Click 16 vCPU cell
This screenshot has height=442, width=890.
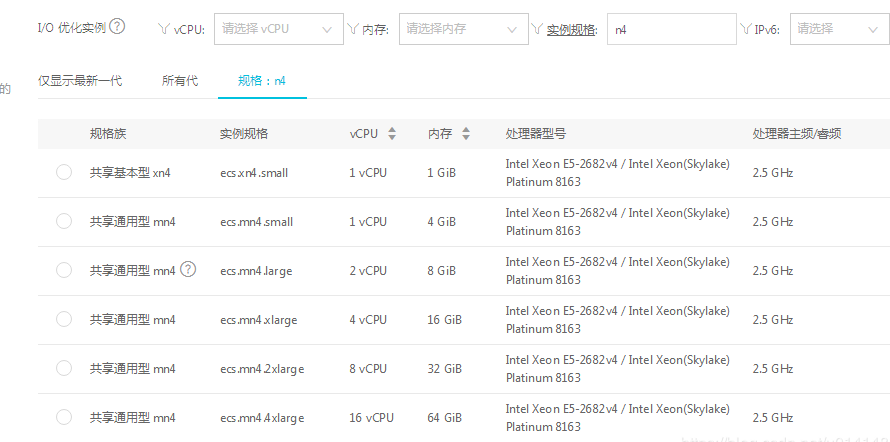pos(371,418)
